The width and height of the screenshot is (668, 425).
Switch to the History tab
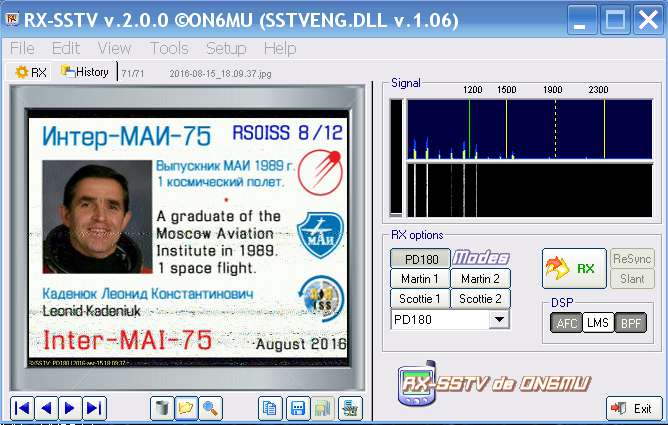point(84,72)
